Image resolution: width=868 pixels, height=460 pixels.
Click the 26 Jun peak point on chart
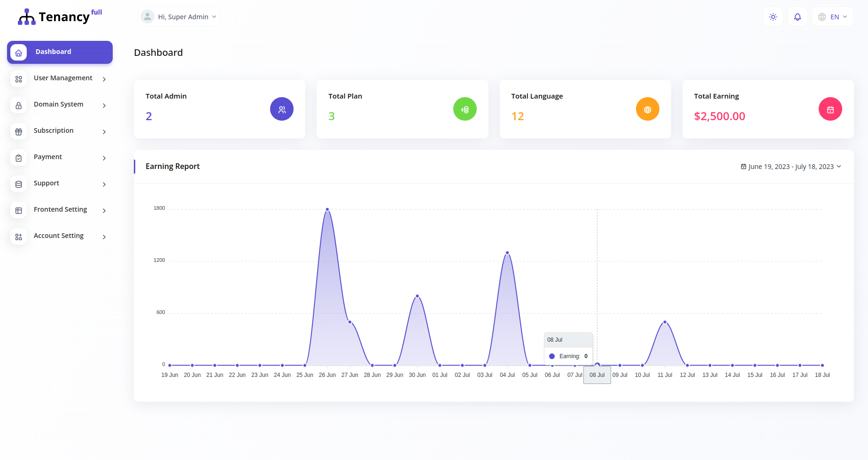pyautogui.click(x=327, y=209)
